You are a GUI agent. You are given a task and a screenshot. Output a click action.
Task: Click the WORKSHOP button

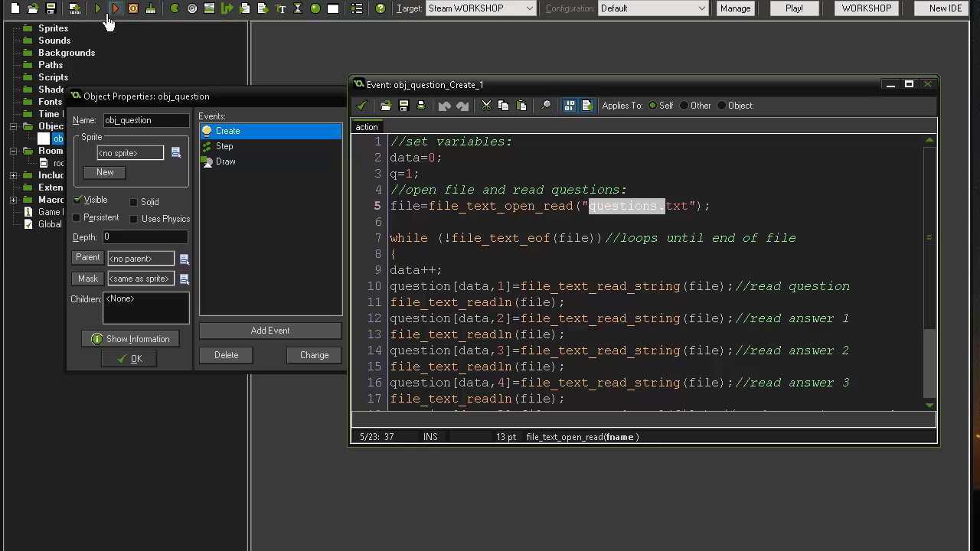click(x=867, y=8)
